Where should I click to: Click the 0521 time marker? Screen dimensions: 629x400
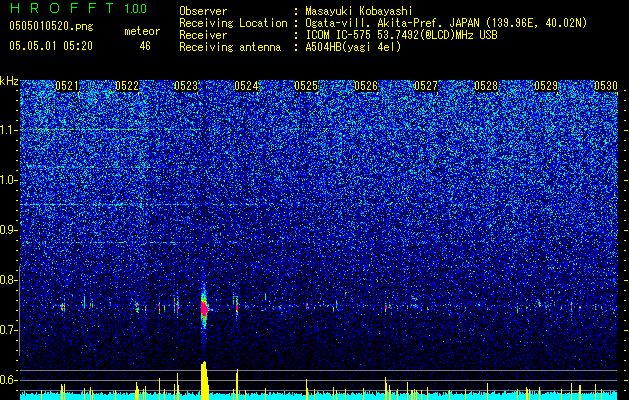[67, 85]
